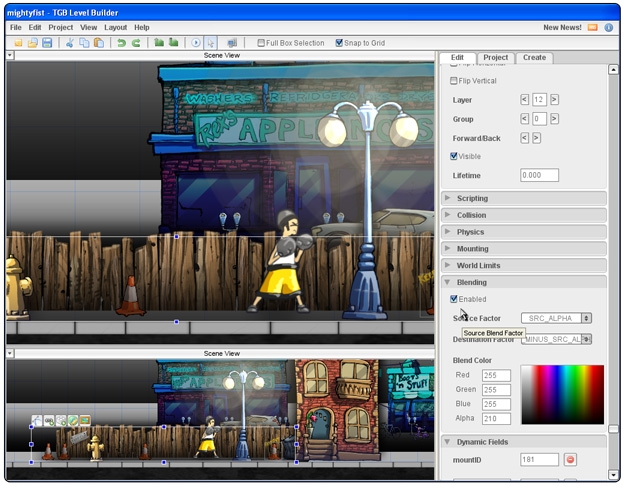Increase Layer value with right arrow

coord(554,99)
